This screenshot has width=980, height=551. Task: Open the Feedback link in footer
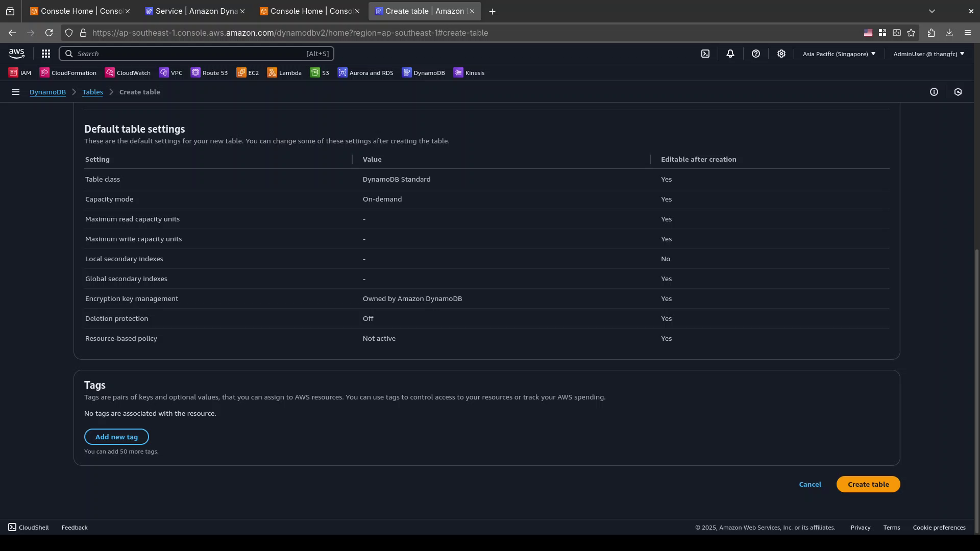coord(75,527)
